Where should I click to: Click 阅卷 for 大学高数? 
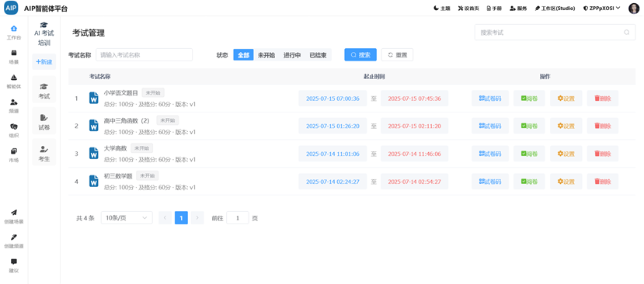pos(529,154)
